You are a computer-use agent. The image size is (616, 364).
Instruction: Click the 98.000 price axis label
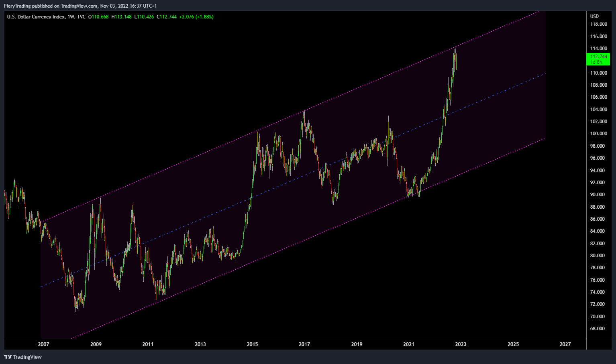tap(598, 146)
